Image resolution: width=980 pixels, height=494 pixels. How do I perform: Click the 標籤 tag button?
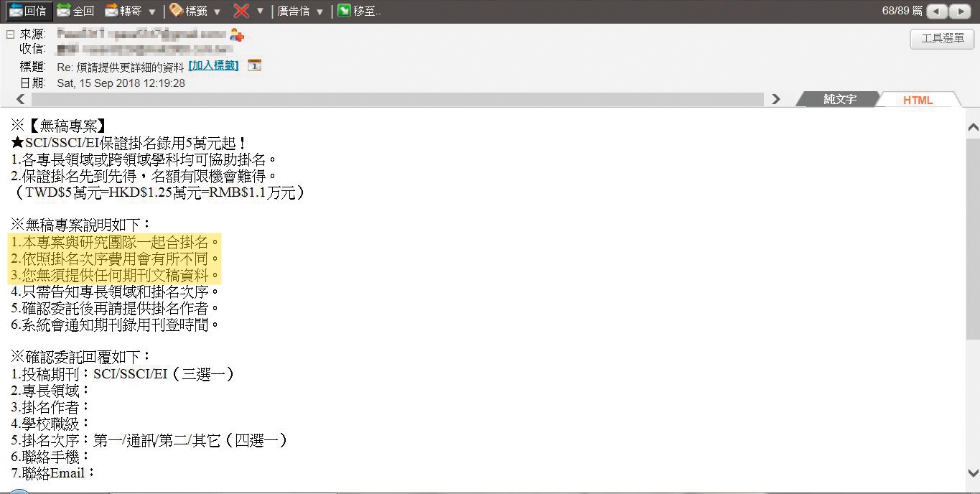coord(189,11)
